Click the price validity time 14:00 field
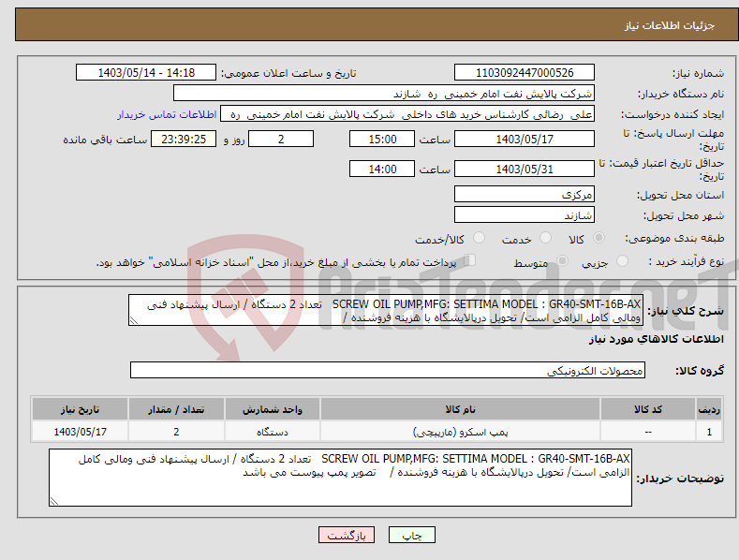 (x=382, y=169)
